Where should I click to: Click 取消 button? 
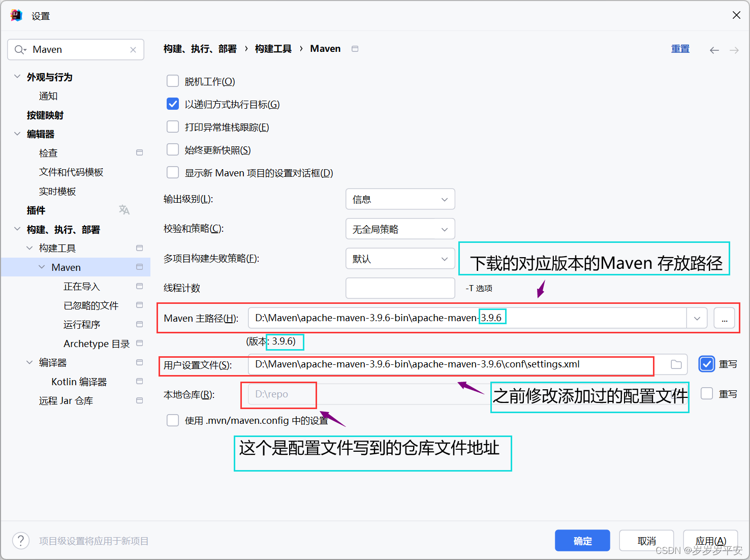646,541
